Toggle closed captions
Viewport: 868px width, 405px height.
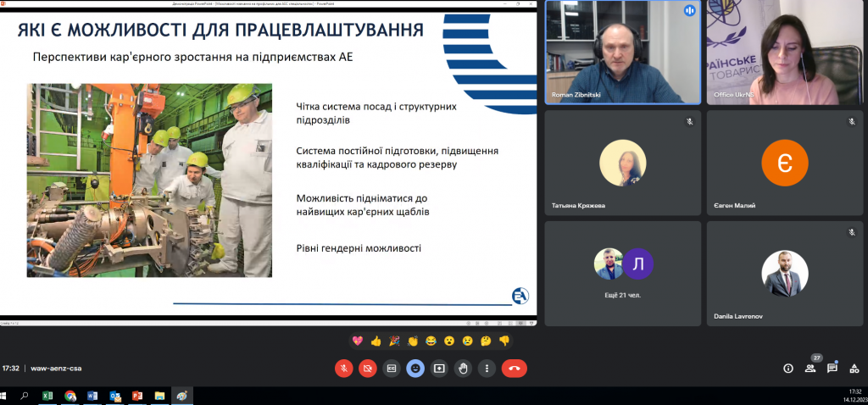[392, 369]
